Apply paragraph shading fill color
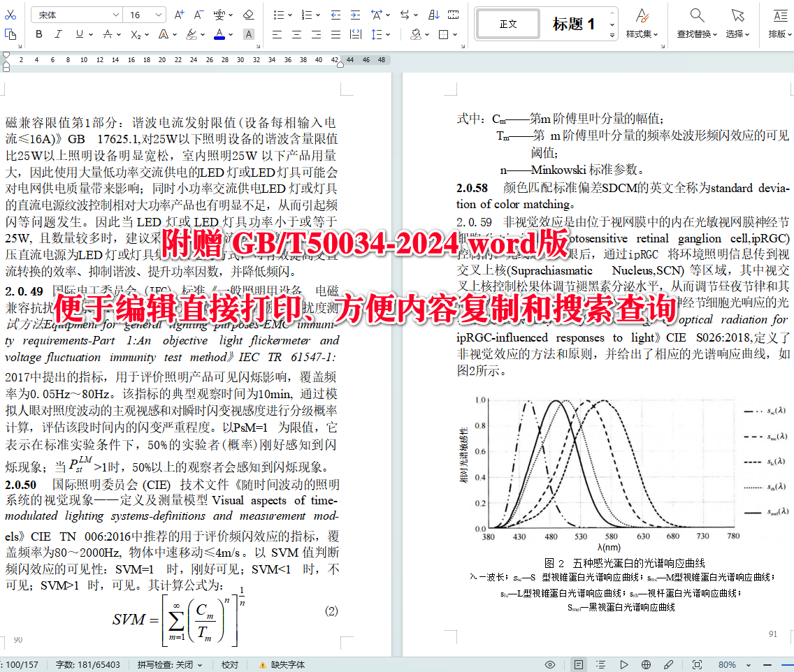The height and width of the screenshot is (672, 794). (416, 34)
